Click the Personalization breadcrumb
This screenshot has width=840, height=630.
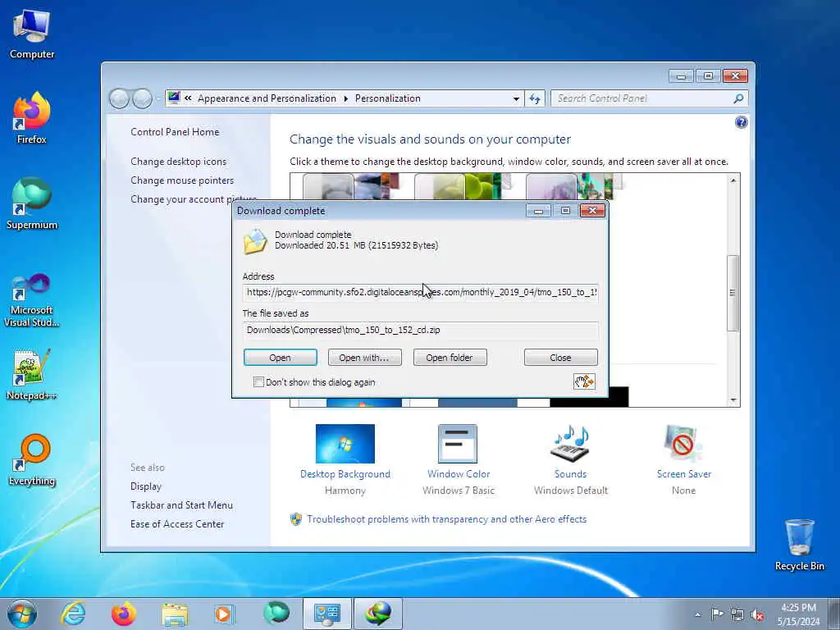pos(388,98)
